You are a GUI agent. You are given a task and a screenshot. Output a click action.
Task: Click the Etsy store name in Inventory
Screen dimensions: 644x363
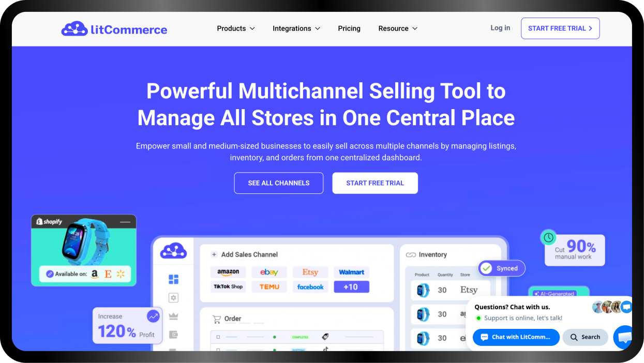pyautogui.click(x=469, y=290)
